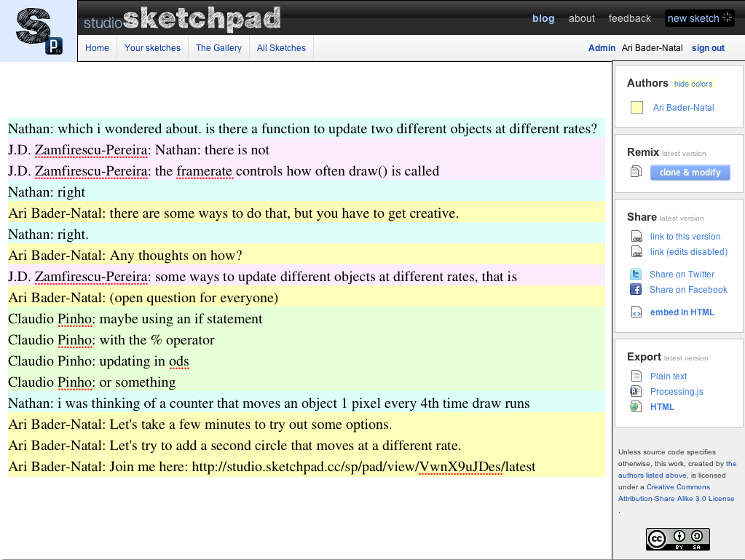Click the line 'Nathan: there is not'
This screenshot has height=560, width=745.
pyautogui.click(x=307, y=149)
